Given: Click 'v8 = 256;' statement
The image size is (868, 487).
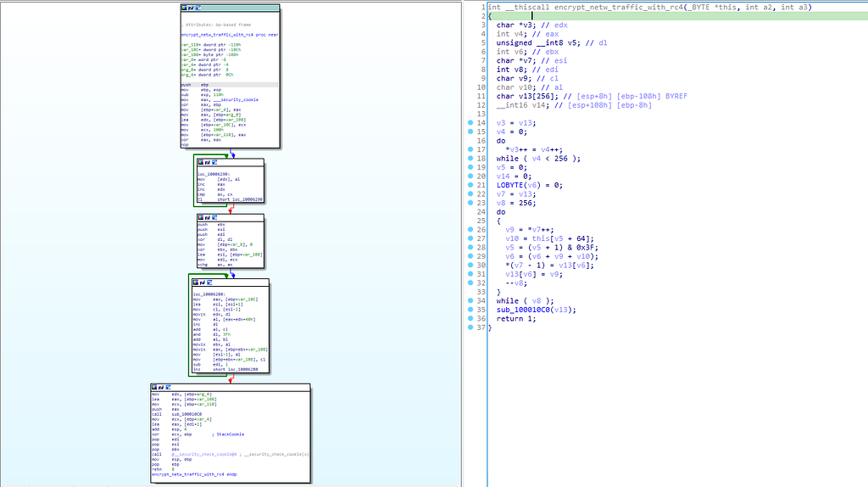Looking at the screenshot, I should pyautogui.click(x=516, y=203).
